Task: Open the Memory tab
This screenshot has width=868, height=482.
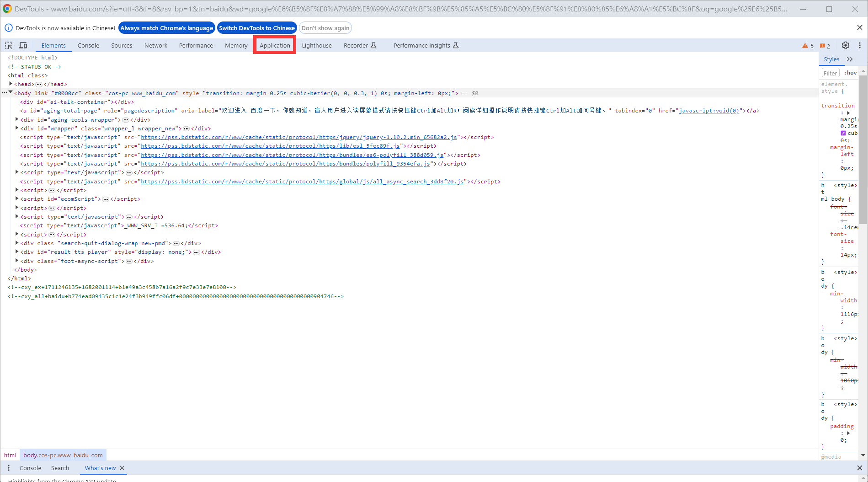Action: pos(236,45)
